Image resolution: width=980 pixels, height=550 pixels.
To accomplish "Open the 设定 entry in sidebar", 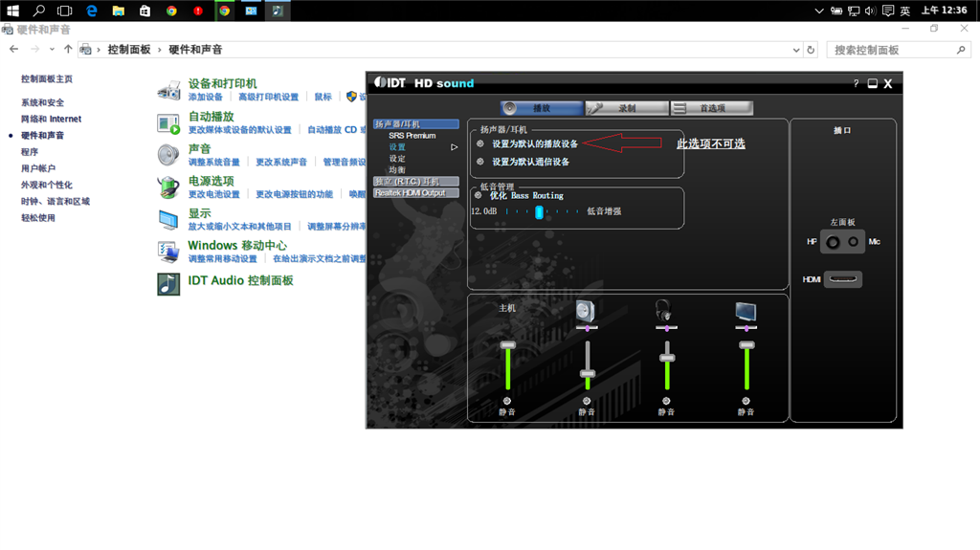I will 397,159.
